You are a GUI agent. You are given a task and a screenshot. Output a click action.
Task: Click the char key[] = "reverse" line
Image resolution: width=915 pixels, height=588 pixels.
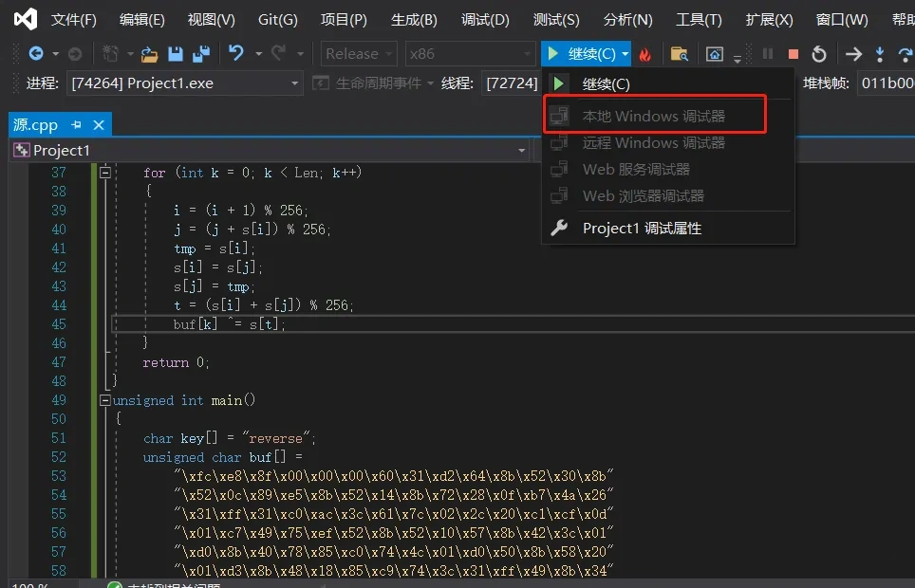(230, 438)
